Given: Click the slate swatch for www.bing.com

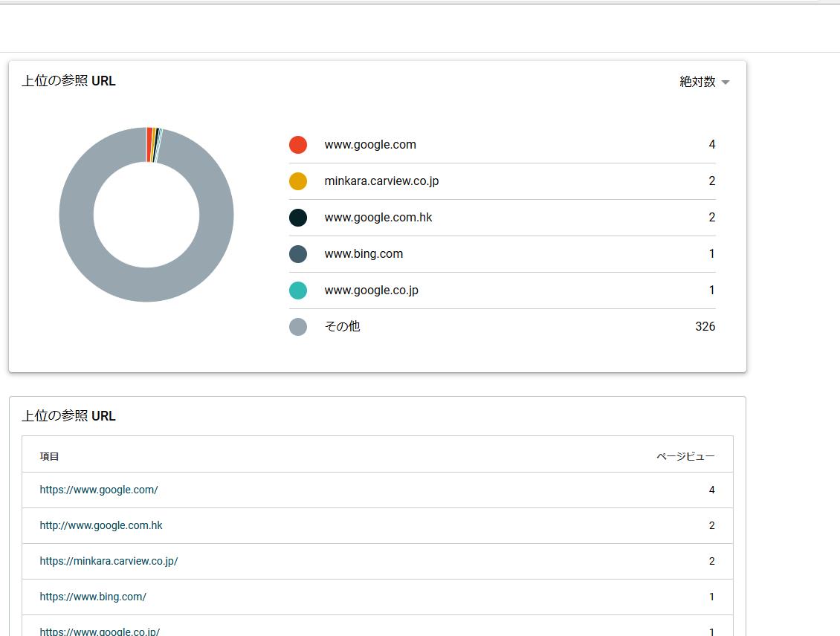Looking at the screenshot, I should pos(298,254).
